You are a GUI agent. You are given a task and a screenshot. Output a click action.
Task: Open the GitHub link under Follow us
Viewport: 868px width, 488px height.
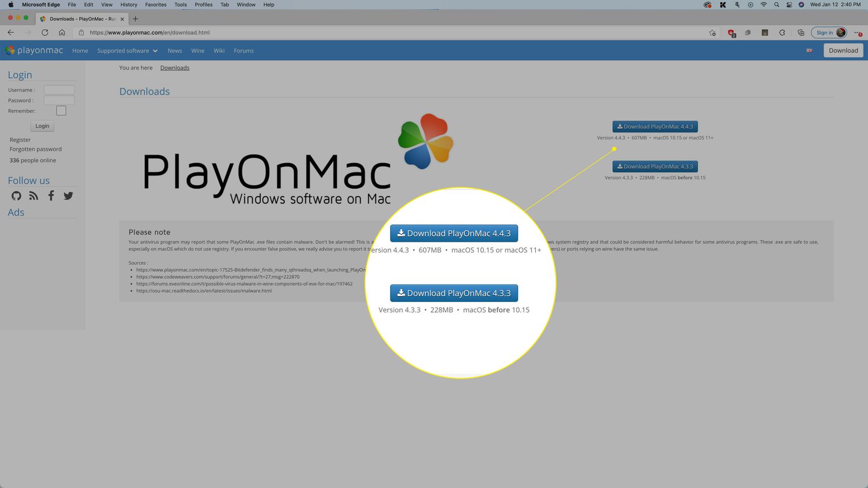point(16,196)
